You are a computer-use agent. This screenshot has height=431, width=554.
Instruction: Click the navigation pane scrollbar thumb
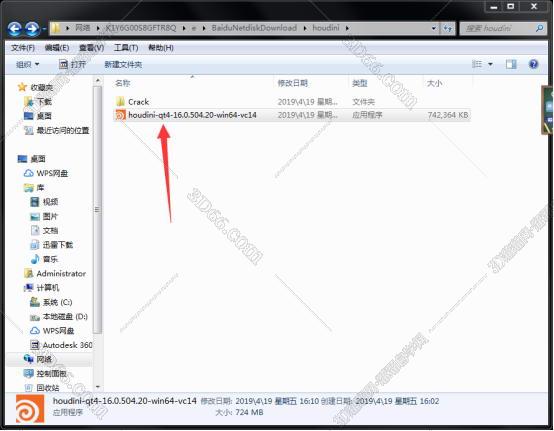click(x=98, y=209)
